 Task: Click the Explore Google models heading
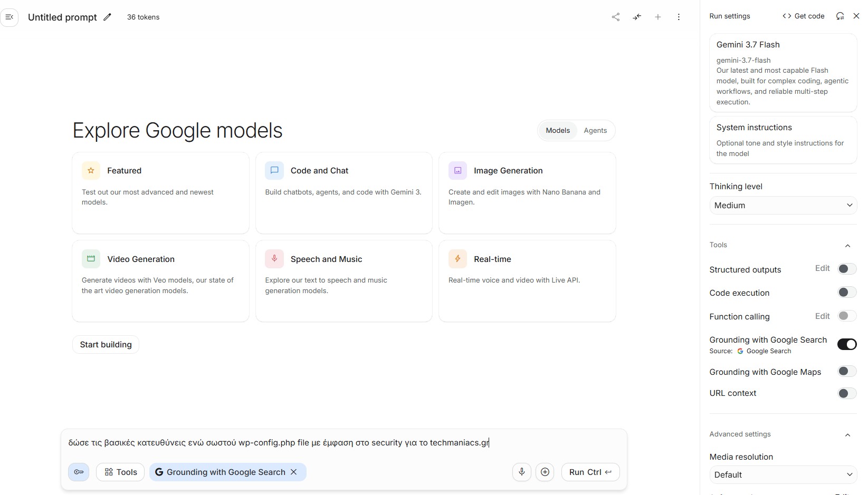177,131
